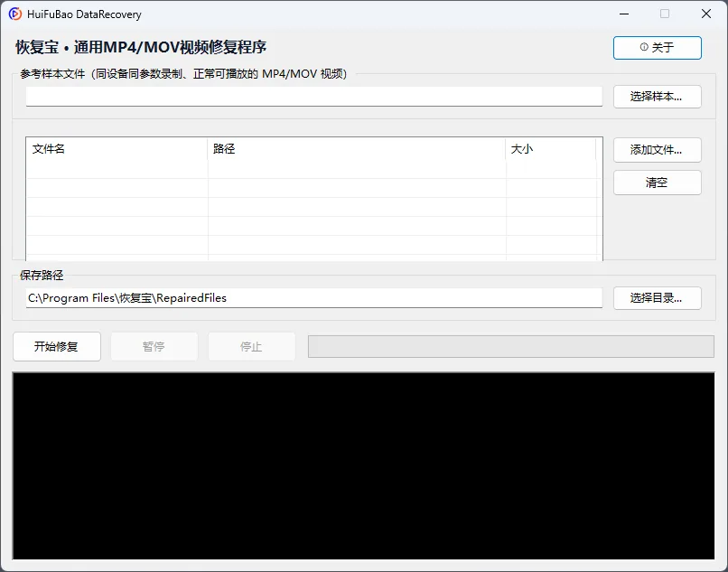728x572 pixels.
Task: Click the repair progress bar
Action: coord(510,347)
